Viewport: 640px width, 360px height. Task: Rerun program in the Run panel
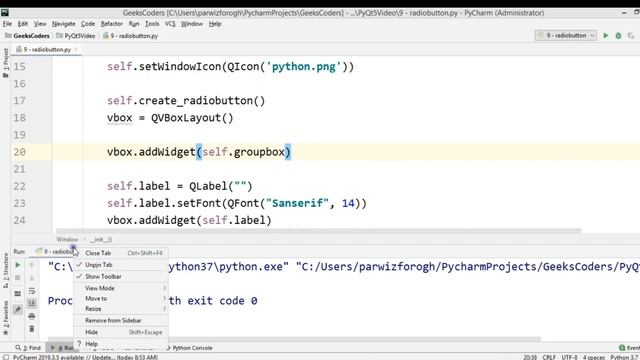click(x=18, y=265)
